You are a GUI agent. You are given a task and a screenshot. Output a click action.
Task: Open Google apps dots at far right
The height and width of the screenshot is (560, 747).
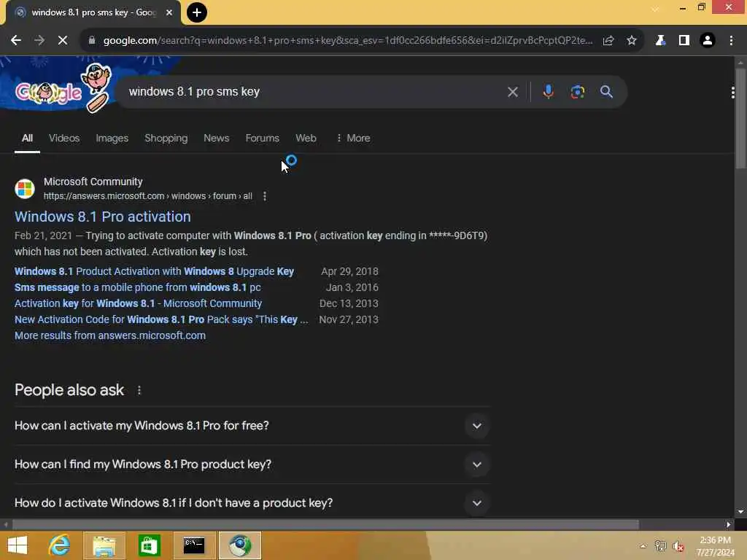(x=732, y=93)
